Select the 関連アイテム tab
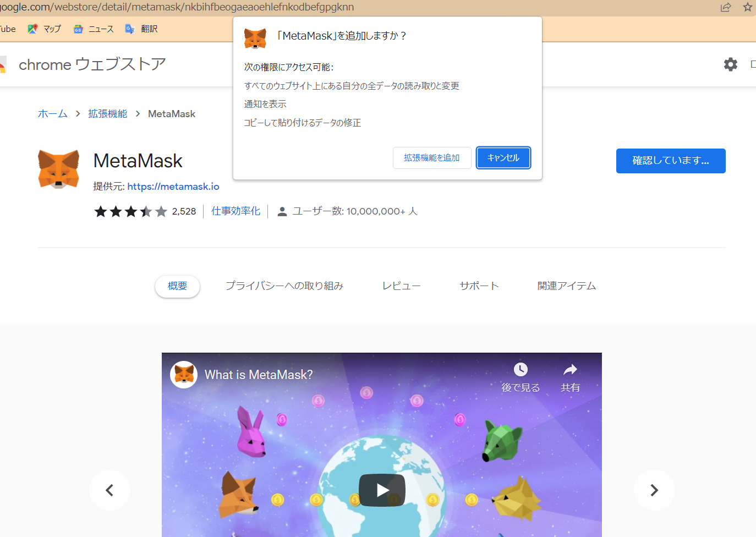Image resolution: width=756 pixels, height=537 pixels. click(567, 286)
